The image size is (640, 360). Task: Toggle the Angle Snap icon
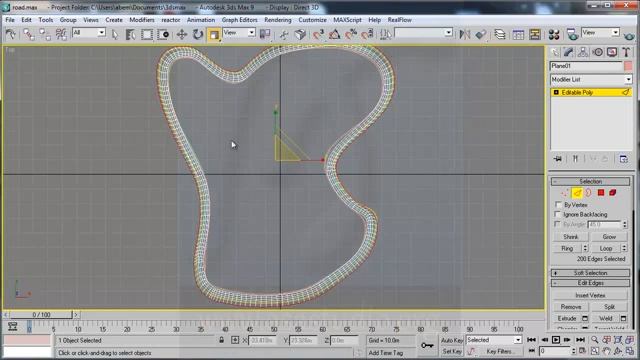(335, 34)
